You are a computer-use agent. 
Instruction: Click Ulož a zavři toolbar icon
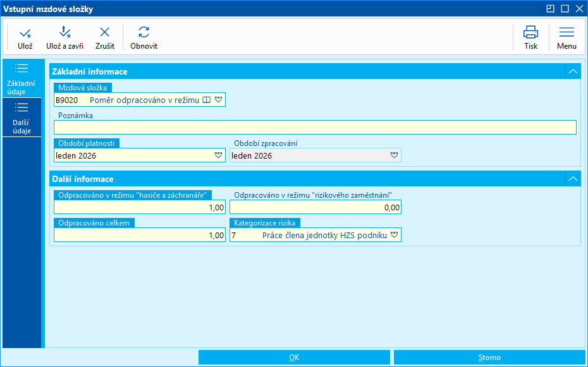click(x=65, y=33)
